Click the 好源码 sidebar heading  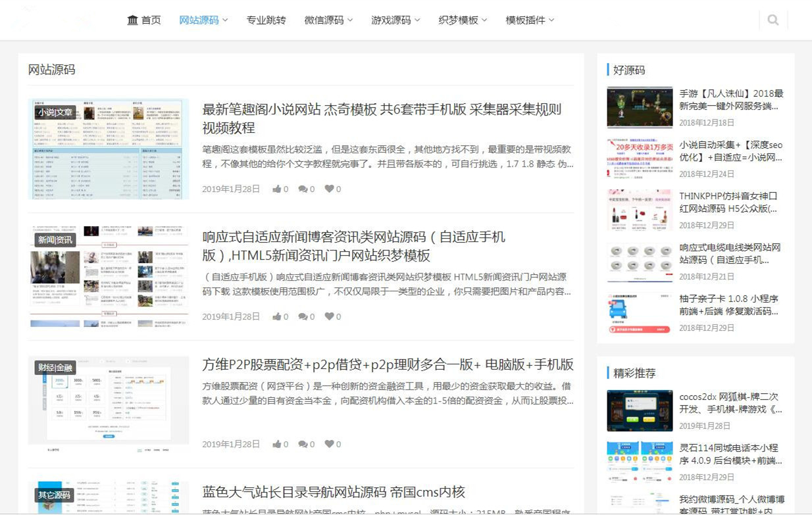pos(629,70)
